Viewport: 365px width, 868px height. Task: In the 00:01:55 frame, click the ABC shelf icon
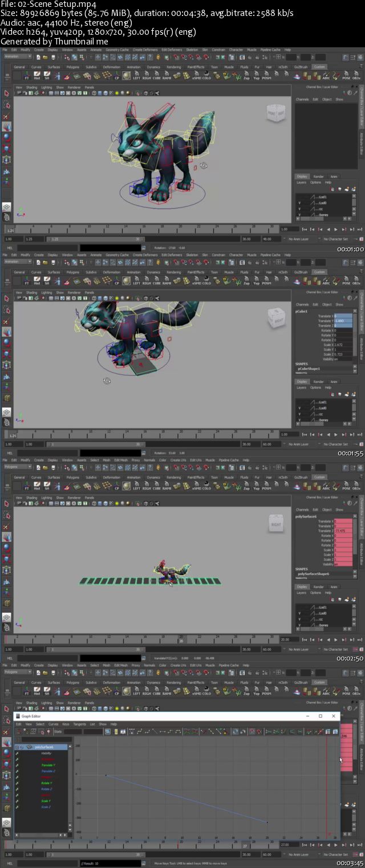[x=326, y=281]
